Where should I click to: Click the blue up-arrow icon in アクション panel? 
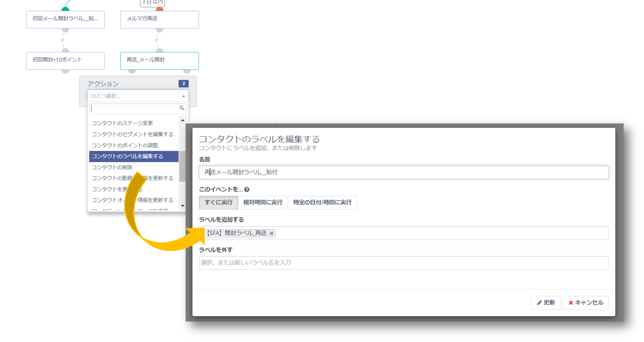(x=183, y=84)
